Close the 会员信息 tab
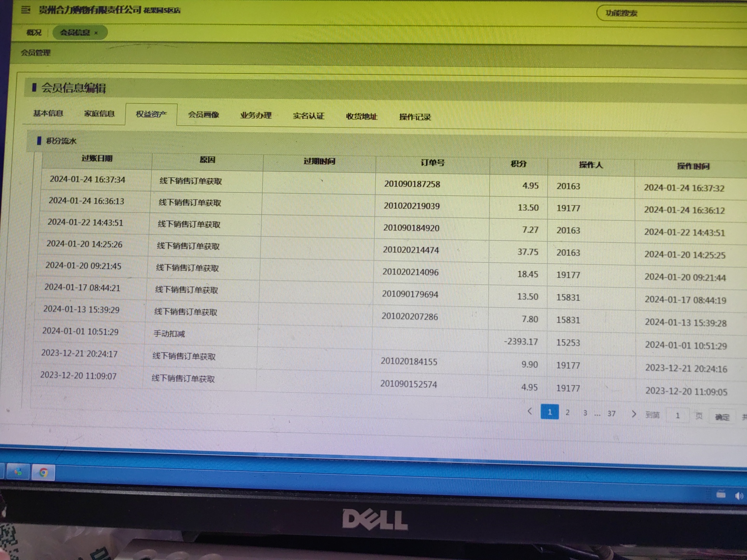The image size is (747, 560). (96, 33)
